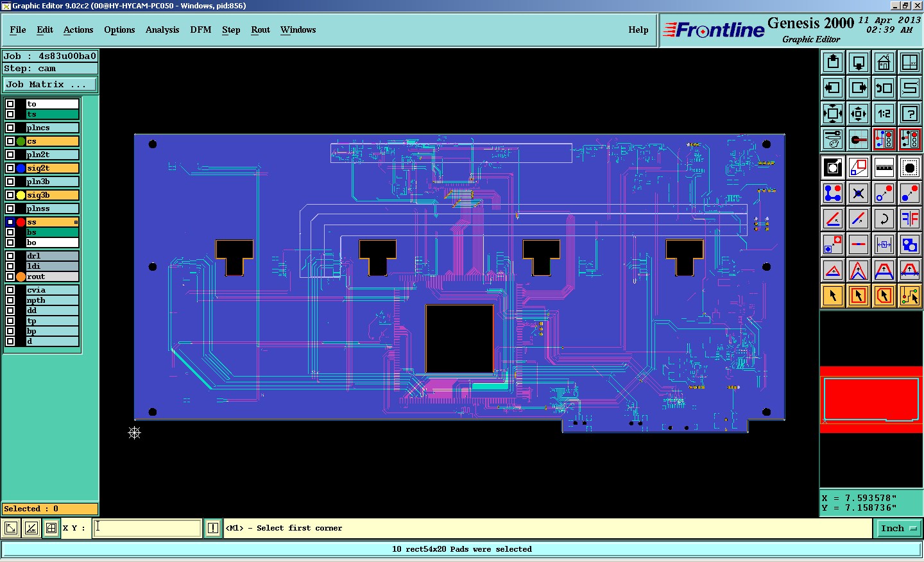Open the Analysis menu
924x562 pixels.
point(162,30)
